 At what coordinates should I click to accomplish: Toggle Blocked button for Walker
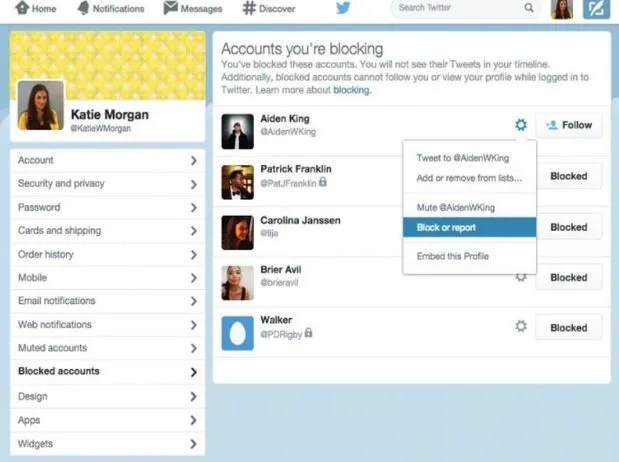click(x=568, y=327)
